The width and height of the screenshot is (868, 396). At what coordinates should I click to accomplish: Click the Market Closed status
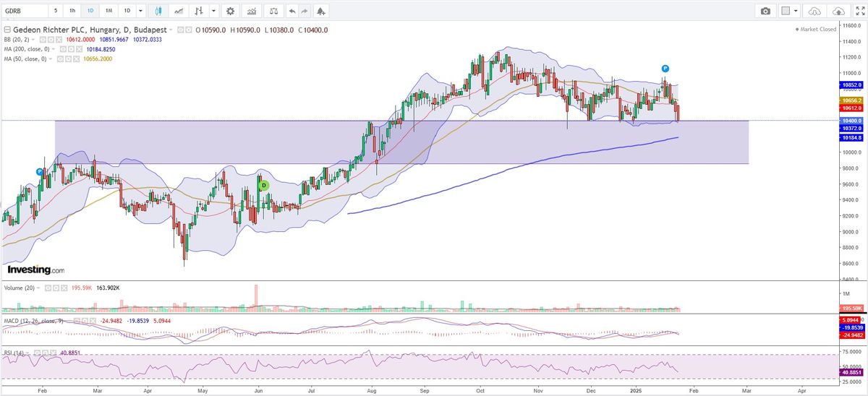click(816, 30)
